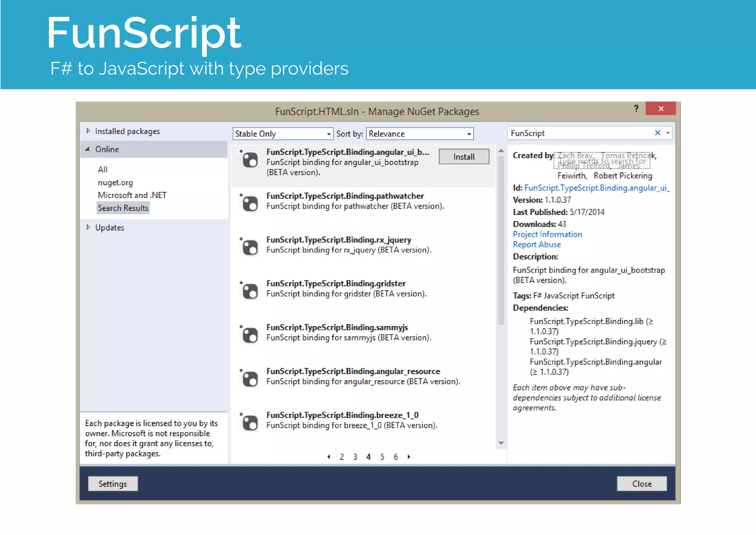Click the rx_jquery package icon
Screen dimensions: 756x535
(249, 247)
